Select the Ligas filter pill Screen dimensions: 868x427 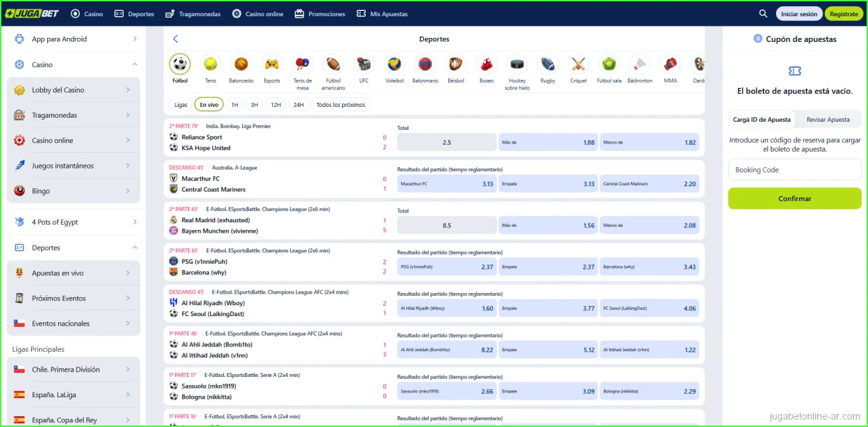(180, 105)
